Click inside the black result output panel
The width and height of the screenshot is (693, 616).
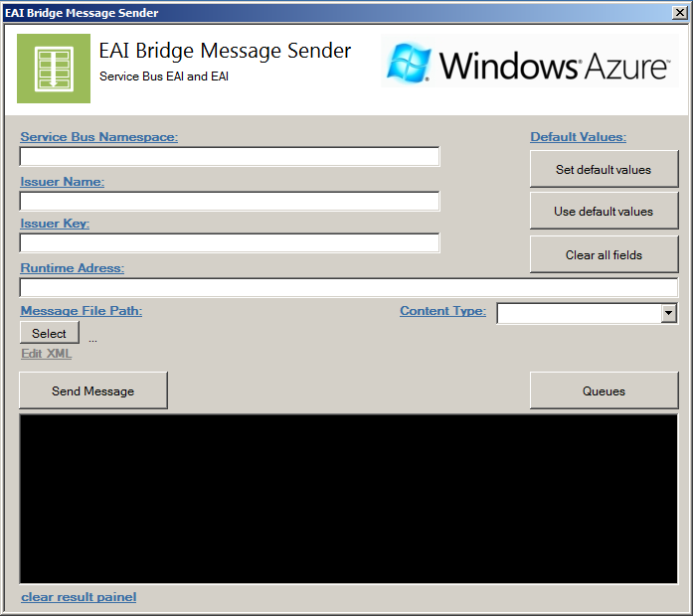[x=348, y=499]
